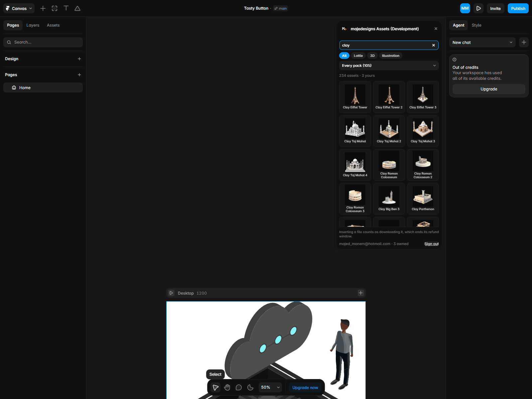Click the Upgrade button
The height and width of the screenshot is (399, 532).
[x=489, y=89]
